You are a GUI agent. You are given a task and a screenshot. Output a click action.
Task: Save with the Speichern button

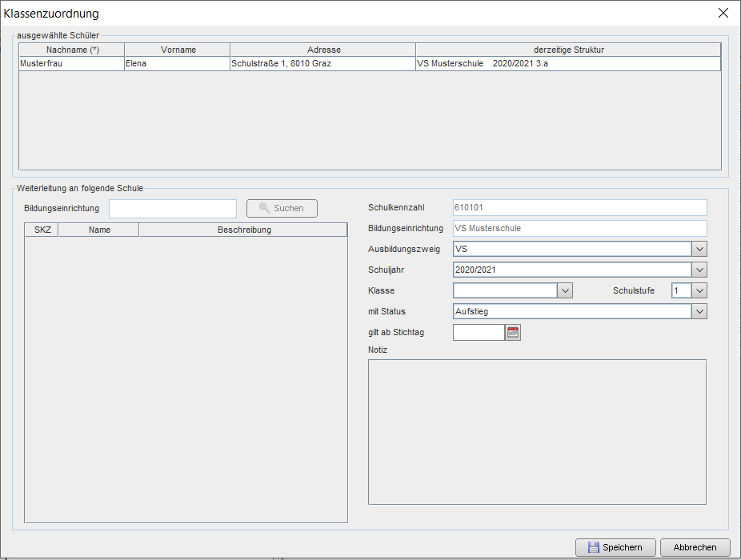pos(615,547)
